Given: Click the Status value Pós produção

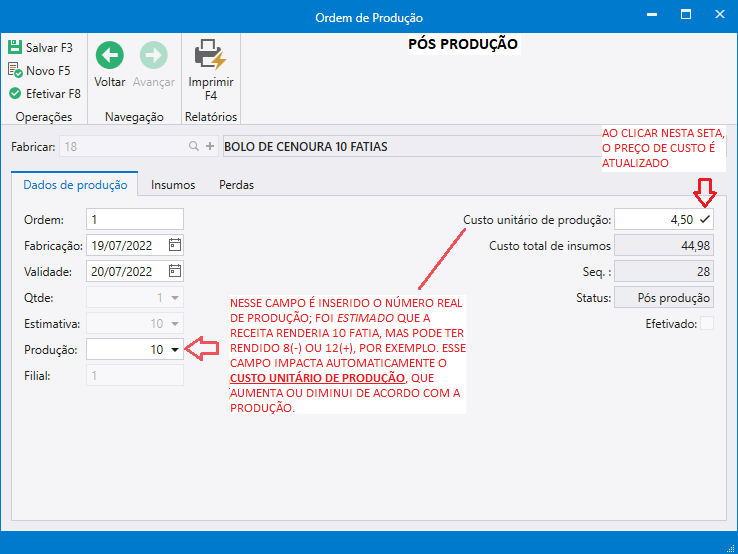Looking at the screenshot, I should click(x=664, y=297).
